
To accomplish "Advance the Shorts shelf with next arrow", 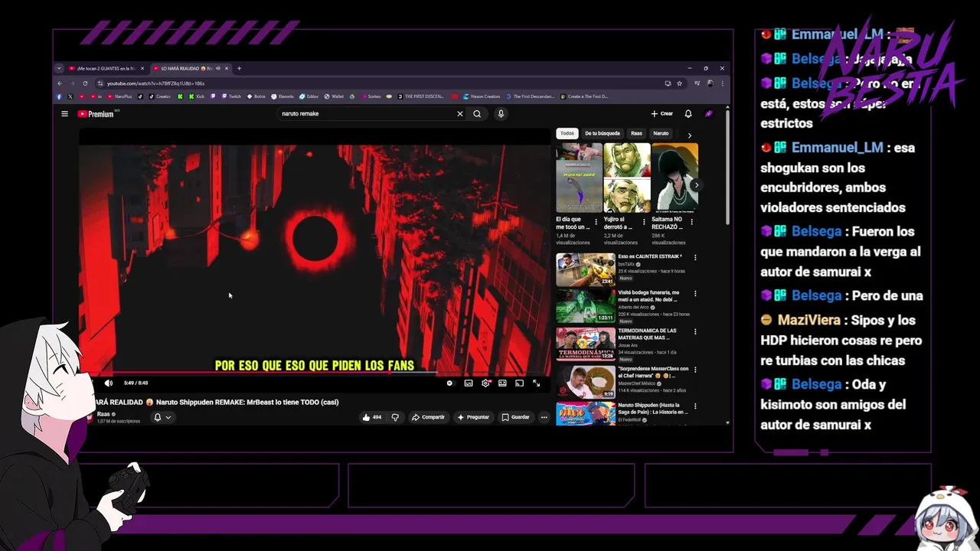I will pyautogui.click(x=696, y=185).
